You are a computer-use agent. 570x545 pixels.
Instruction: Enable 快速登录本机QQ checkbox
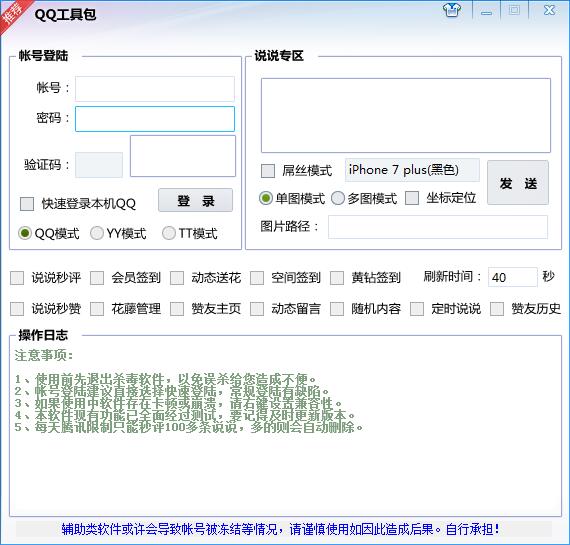(x=27, y=204)
